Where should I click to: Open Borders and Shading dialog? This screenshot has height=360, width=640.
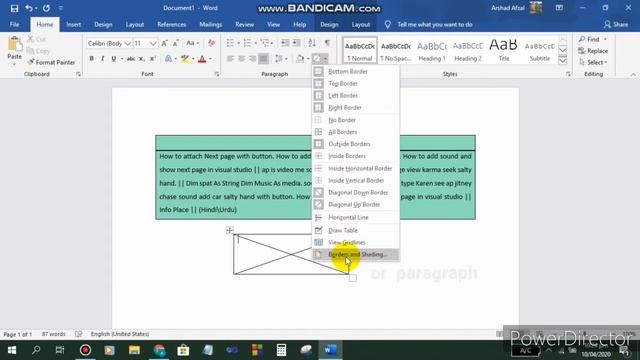click(x=356, y=254)
